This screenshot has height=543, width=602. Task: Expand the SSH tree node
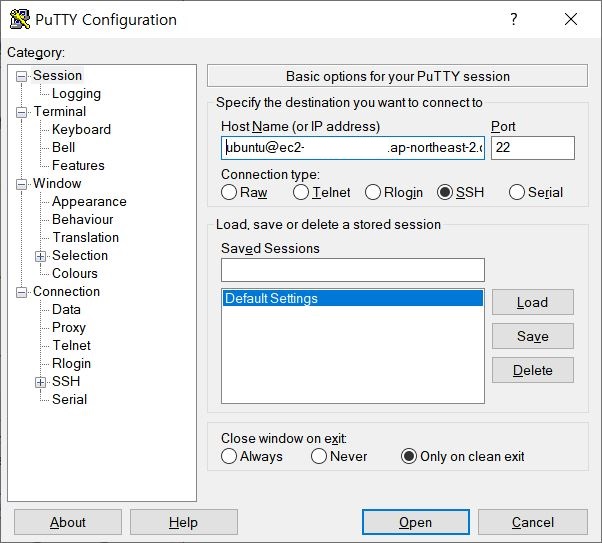coord(41,382)
